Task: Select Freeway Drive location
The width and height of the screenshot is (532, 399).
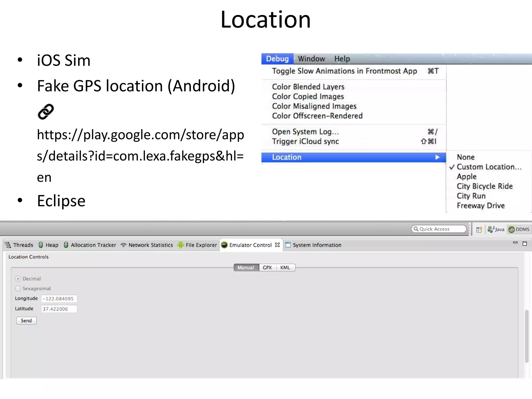Action: pyautogui.click(x=481, y=205)
